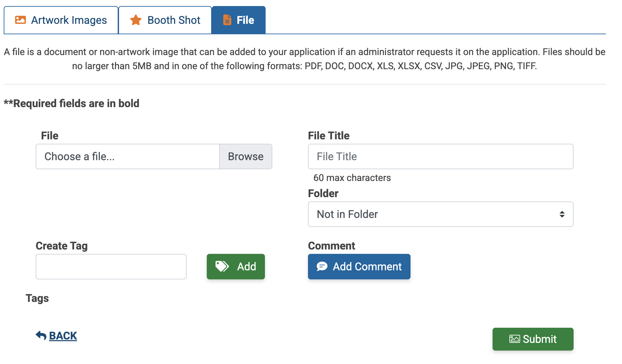Click inside the Create Tag input
The width and height of the screenshot is (622, 364).
(111, 267)
